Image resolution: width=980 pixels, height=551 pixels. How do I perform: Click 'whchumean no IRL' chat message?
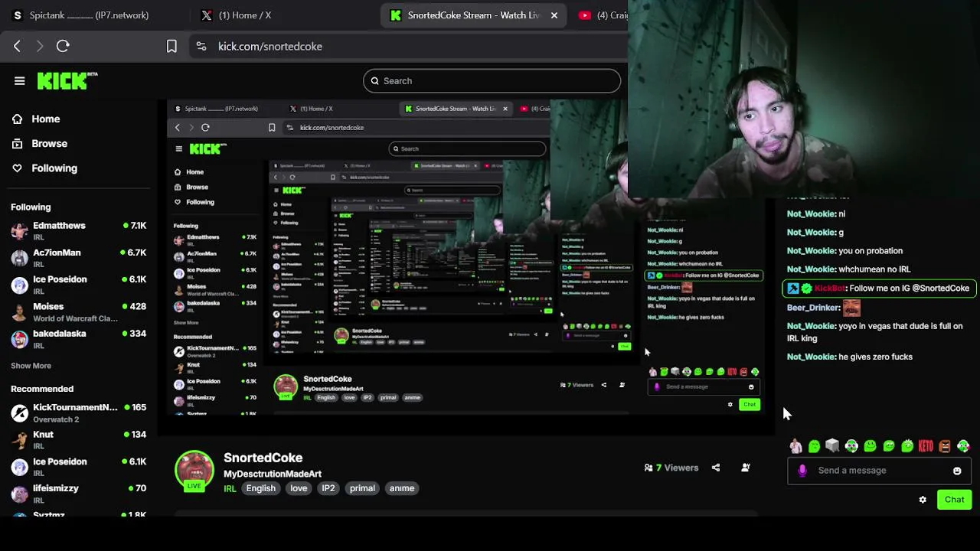(874, 269)
